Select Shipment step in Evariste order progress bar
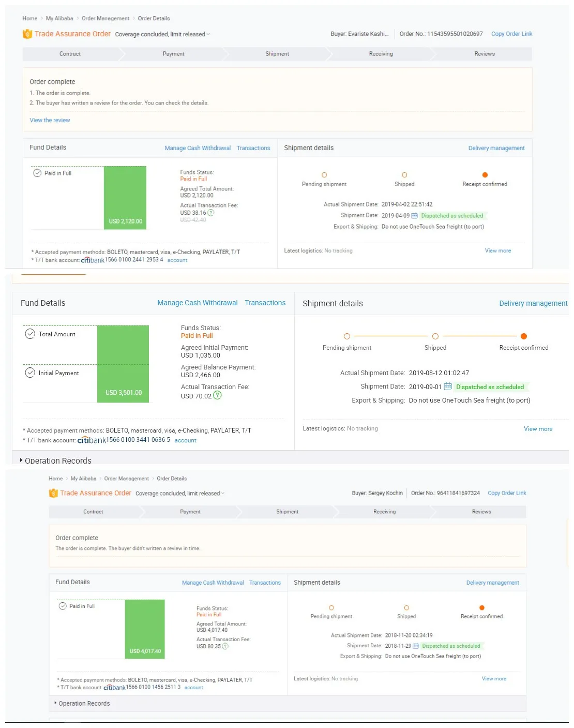 pos(277,54)
